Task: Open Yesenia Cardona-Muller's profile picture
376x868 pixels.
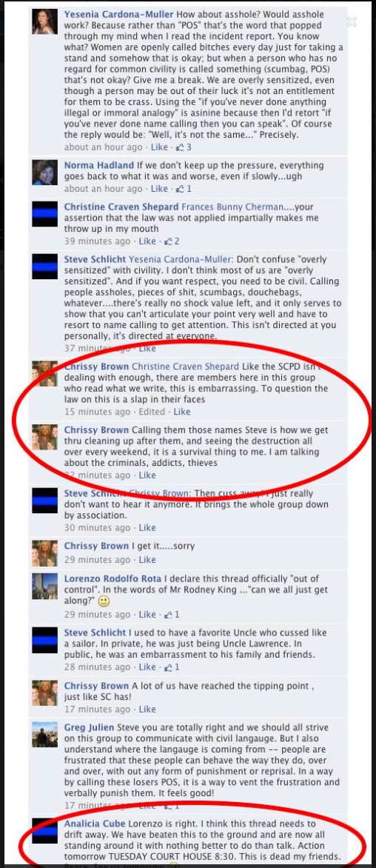Action: (x=45, y=21)
